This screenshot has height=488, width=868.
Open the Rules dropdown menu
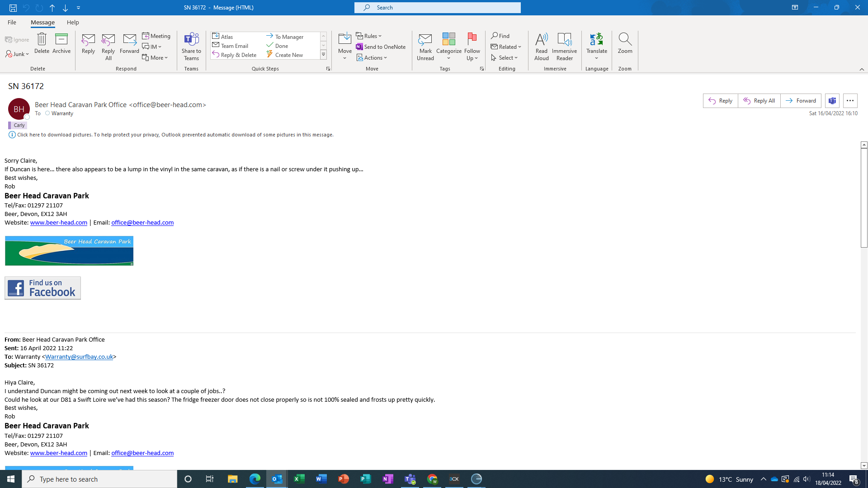click(x=369, y=36)
